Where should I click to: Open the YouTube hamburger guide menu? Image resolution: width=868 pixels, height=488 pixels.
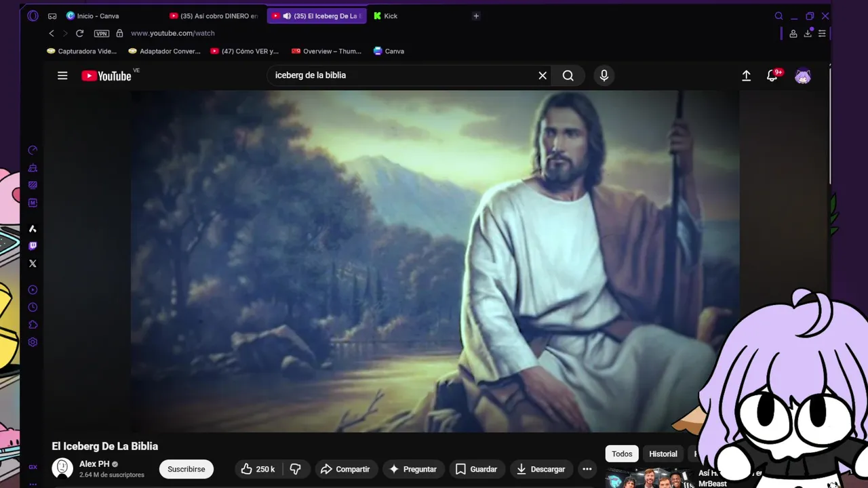[x=62, y=76]
